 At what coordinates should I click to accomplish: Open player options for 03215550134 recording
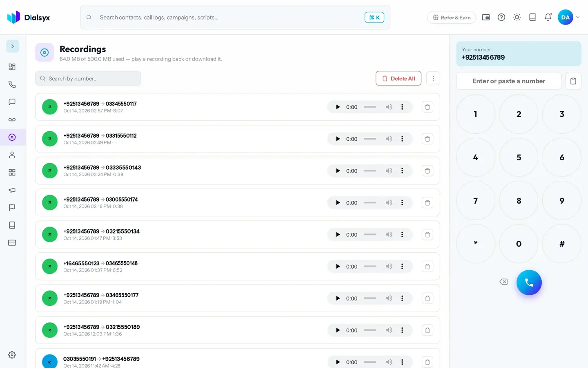pos(402,234)
